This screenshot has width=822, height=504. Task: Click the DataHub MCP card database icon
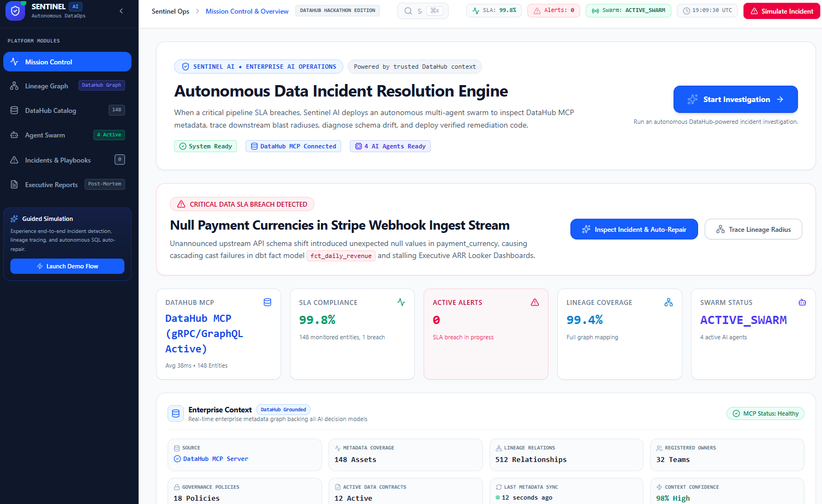coord(267,302)
